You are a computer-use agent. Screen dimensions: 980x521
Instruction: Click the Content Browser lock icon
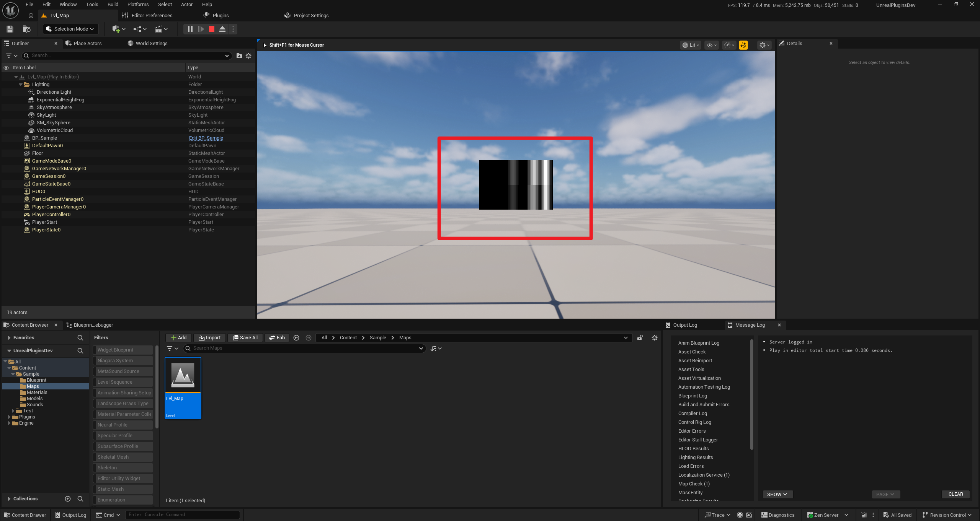640,338
